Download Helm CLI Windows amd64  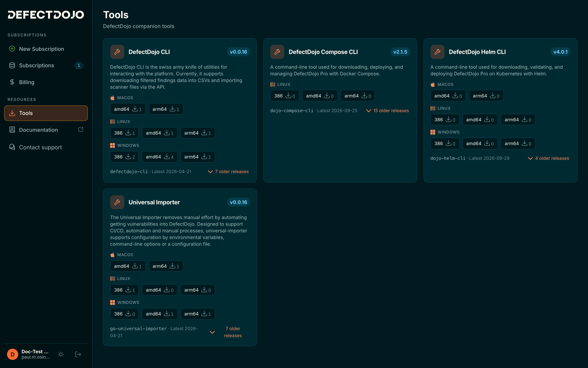480,143
